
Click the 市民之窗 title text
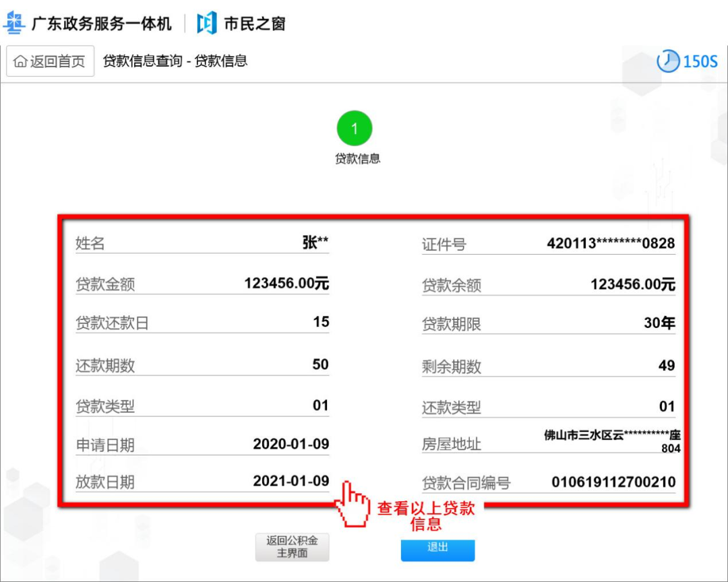click(x=254, y=23)
